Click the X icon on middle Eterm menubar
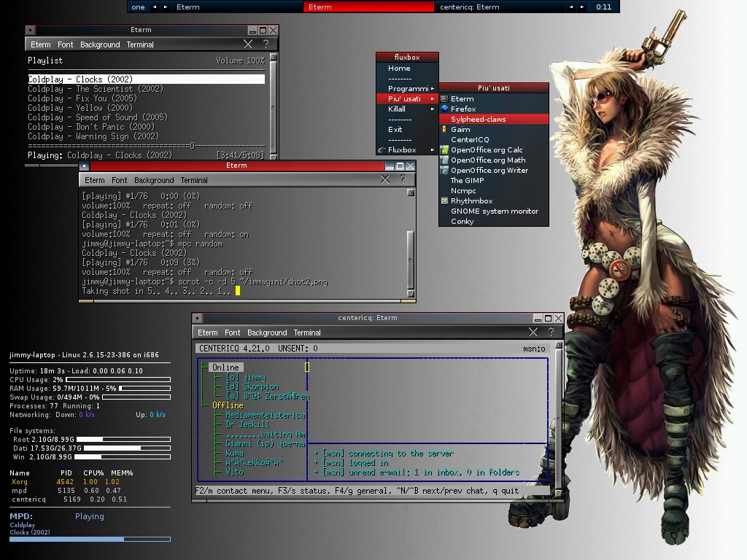This screenshot has height=560, width=747. [x=385, y=179]
